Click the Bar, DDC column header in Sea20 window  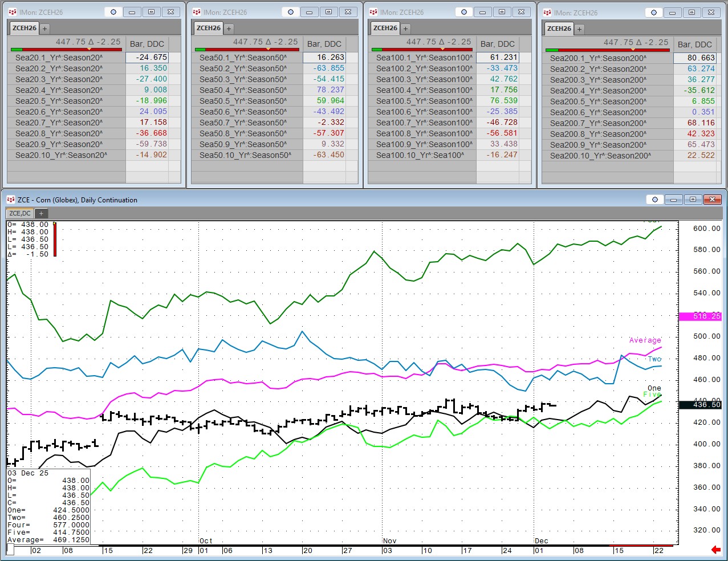coord(147,44)
